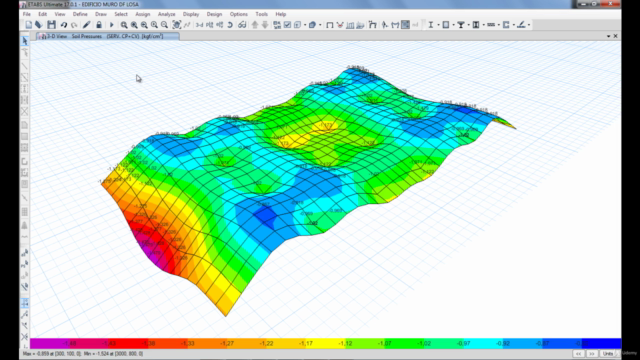
Task: Open the File menu
Action: tap(27, 14)
